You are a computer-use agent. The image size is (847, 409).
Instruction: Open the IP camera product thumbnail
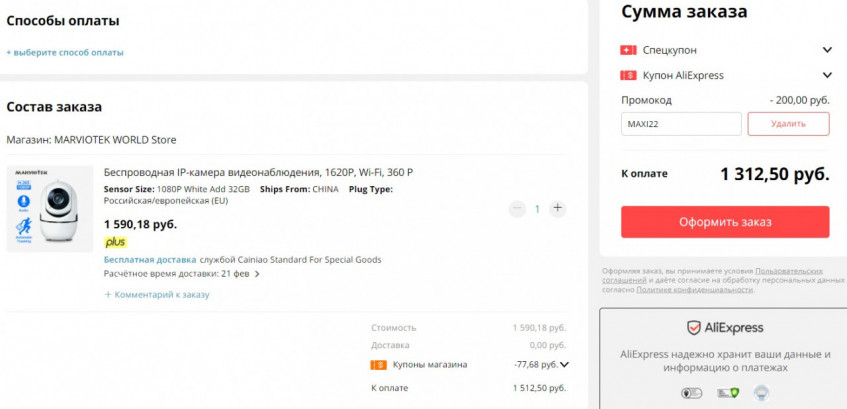click(50, 208)
